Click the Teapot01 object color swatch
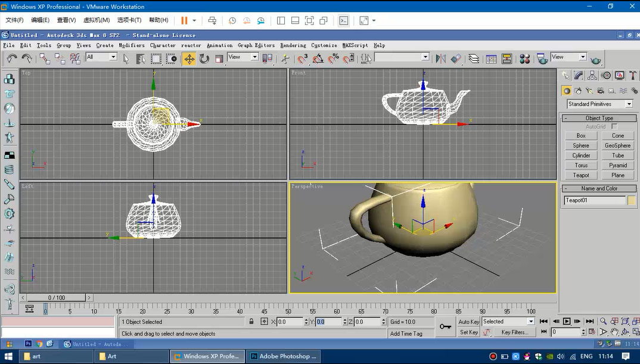The height and width of the screenshot is (364, 640). point(632,200)
